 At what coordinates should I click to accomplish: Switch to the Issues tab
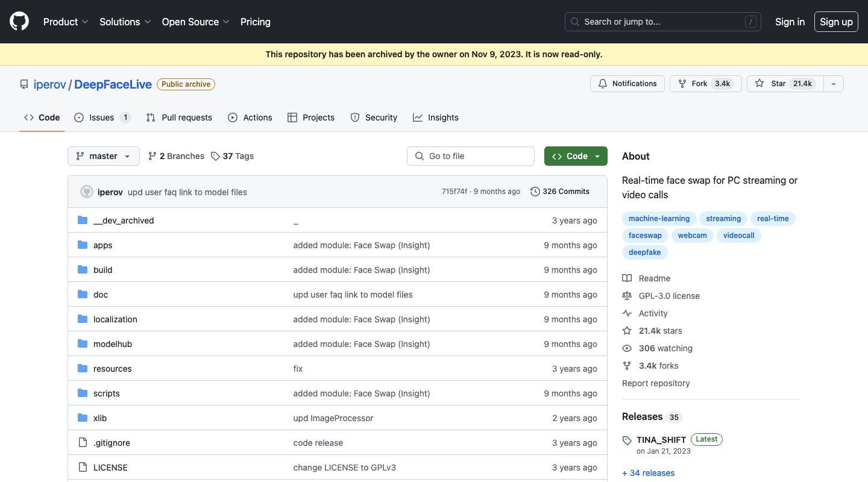tap(102, 117)
